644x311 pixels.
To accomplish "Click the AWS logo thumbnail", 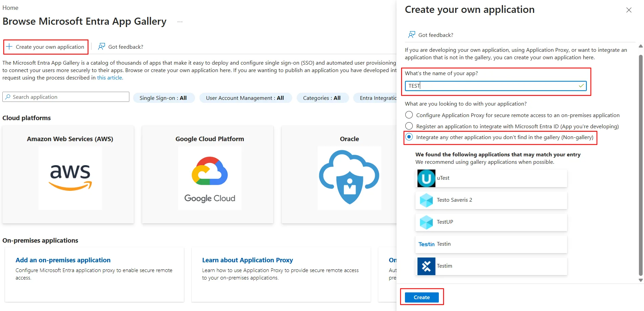I will click(70, 178).
